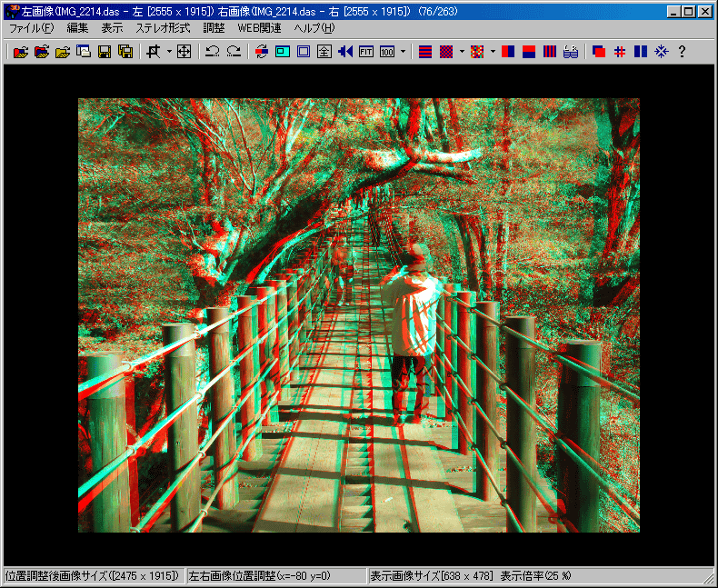718x588 pixels.
Task: Save left/right images with double floppy icon
Action: pos(125,52)
